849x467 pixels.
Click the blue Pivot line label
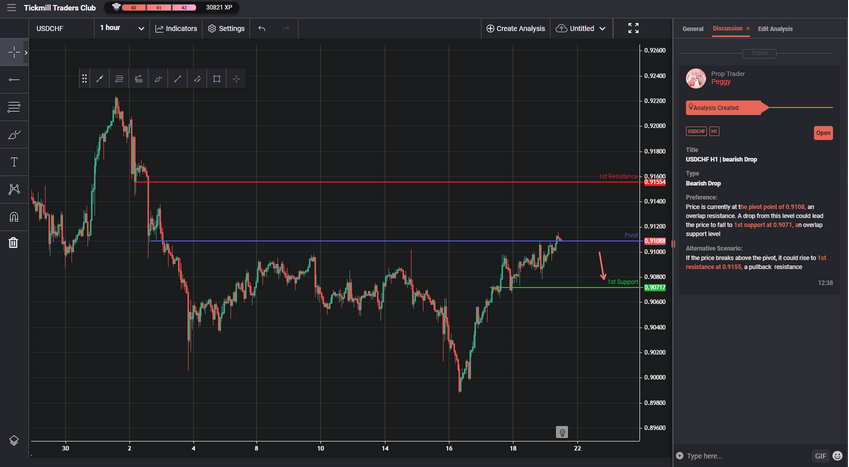click(x=631, y=236)
